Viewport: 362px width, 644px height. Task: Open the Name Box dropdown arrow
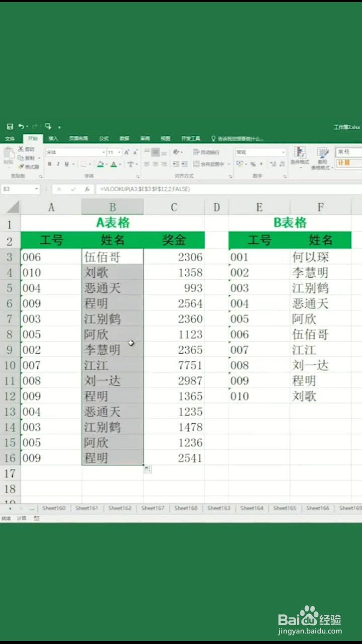point(37,189)
